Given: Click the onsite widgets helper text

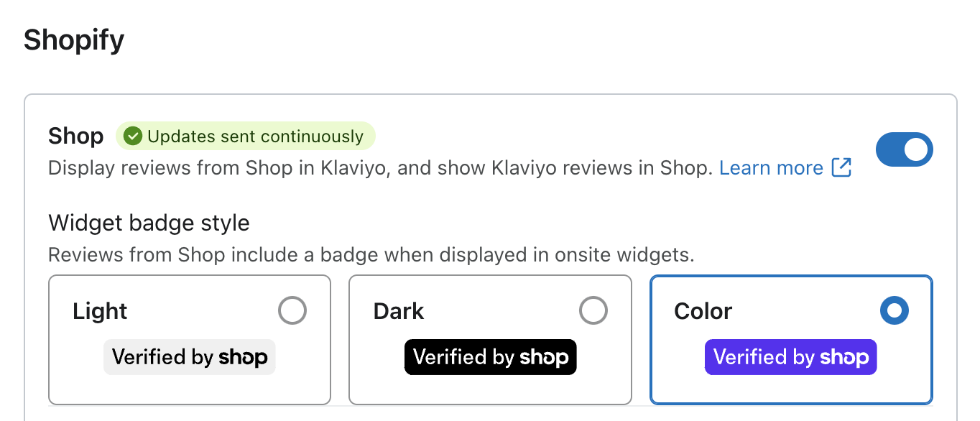Looking at the screenshot, I should [371, 255].
